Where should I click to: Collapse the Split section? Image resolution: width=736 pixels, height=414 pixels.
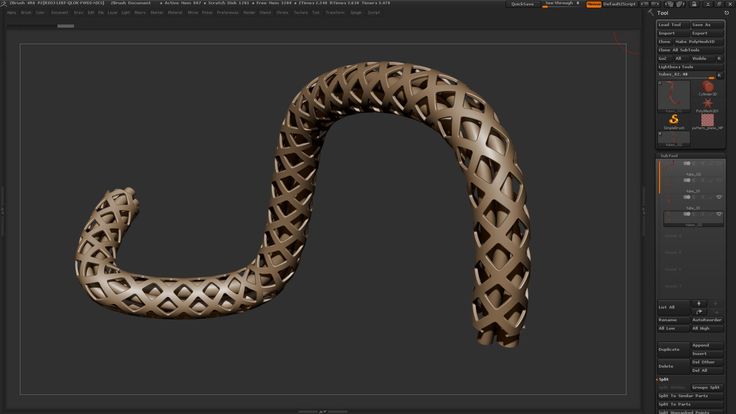(x=663, y=379)
